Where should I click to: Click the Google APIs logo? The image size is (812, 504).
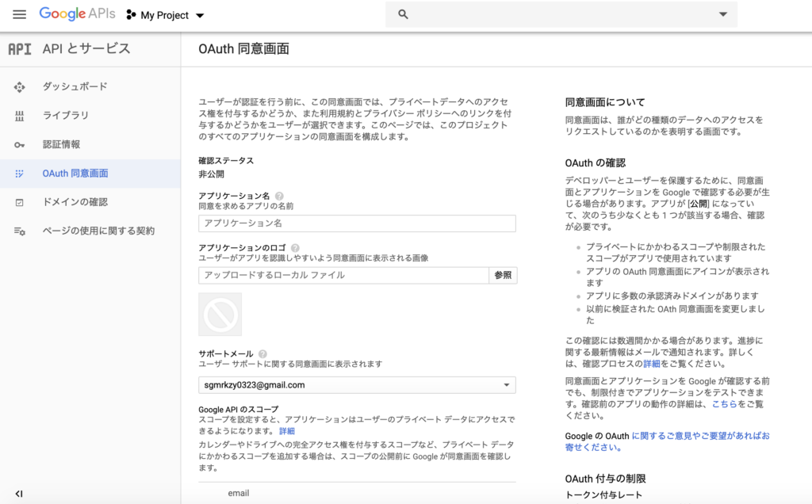coord(77,14)
